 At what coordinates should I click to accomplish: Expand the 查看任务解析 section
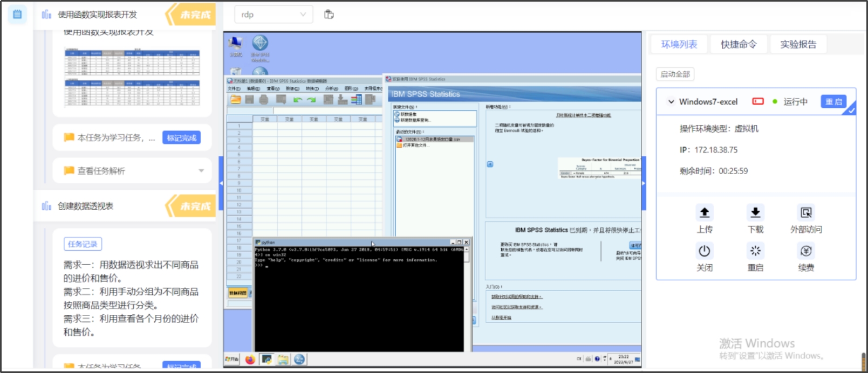[x=132, y=171]
